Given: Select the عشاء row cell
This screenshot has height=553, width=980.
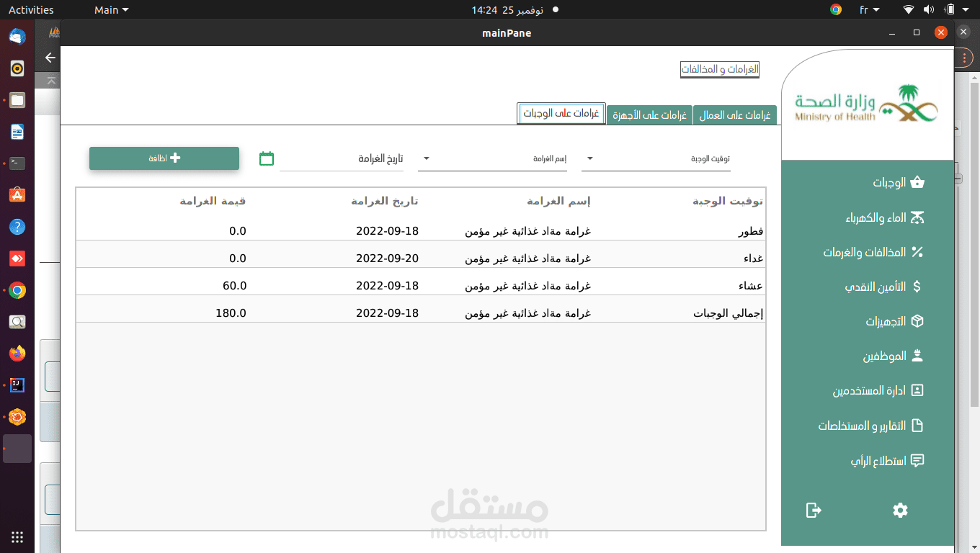Looking at the screenshot, I should (751, 286).
